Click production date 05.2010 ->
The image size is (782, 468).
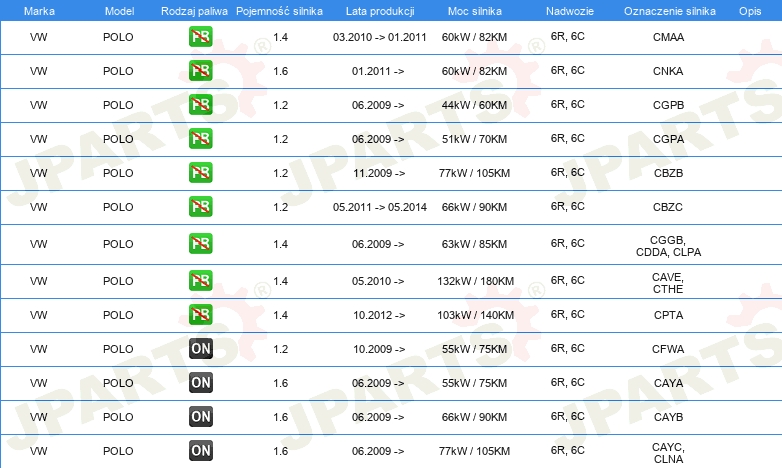pos(378,281)
